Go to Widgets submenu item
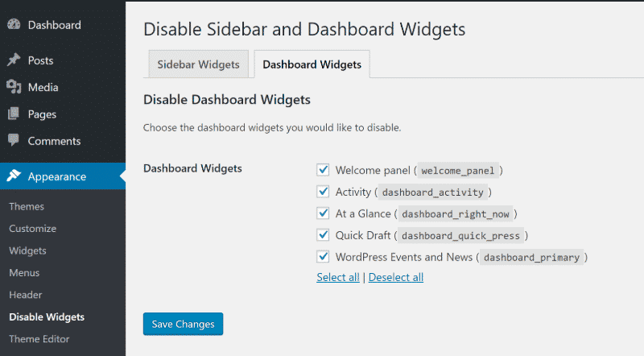 tap(27, 250)
